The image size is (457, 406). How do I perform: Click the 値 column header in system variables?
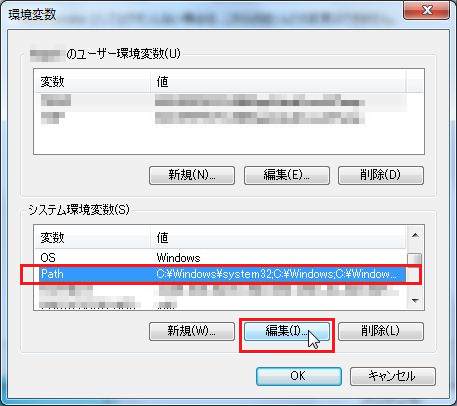(x=278, y=238)
